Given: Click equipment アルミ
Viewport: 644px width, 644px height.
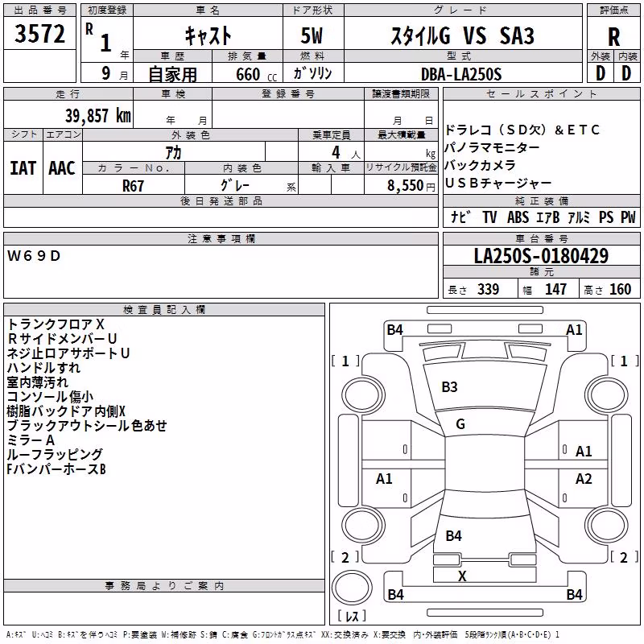Looking at the screenshot, I should point(579,217).
